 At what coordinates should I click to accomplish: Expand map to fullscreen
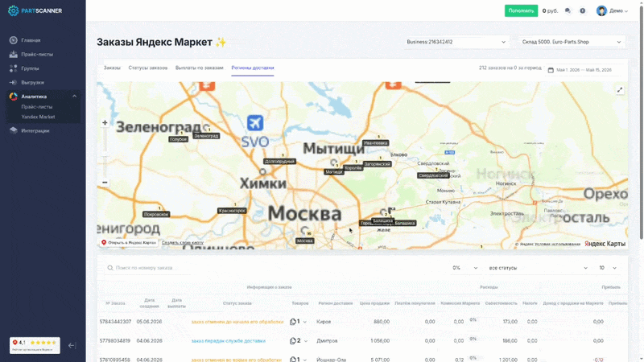(619, 90)
